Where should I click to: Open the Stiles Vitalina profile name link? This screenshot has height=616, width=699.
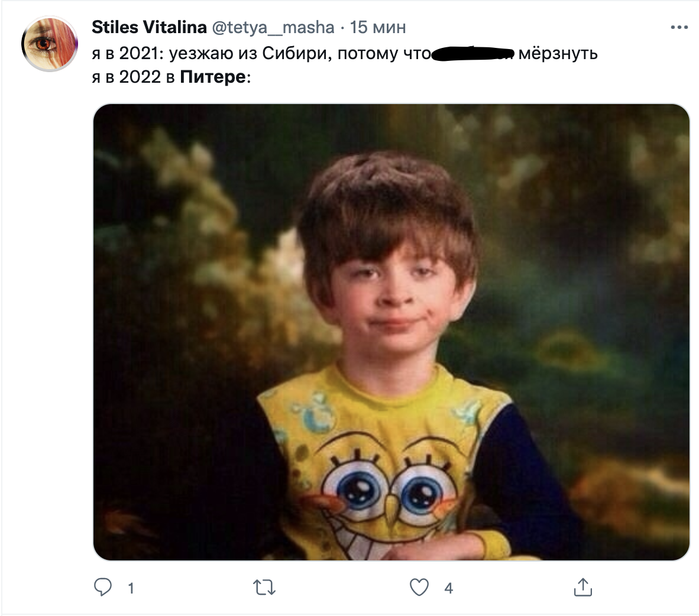(x=149, y=27)
